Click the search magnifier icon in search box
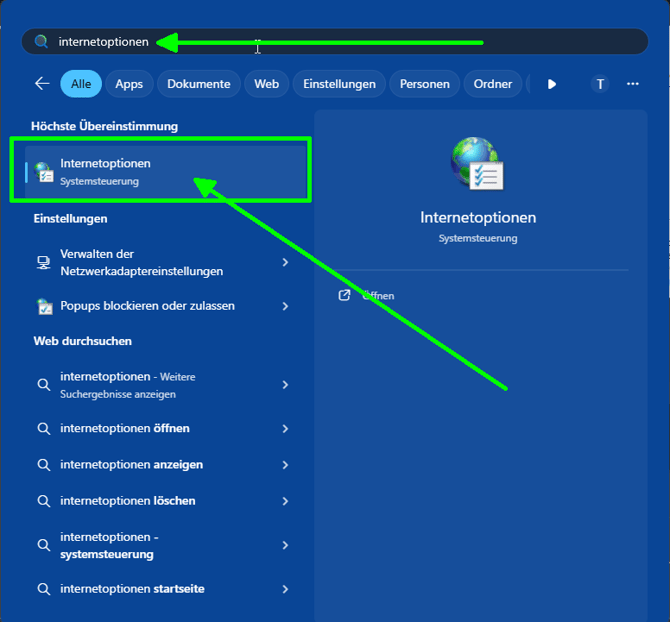670x622 pixels. (x=41, y=42)
